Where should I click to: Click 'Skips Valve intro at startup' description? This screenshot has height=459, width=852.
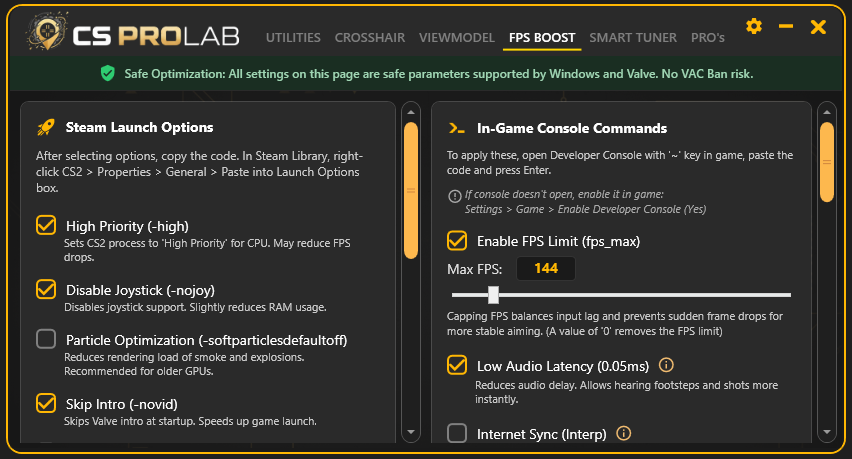coord(190,421)
